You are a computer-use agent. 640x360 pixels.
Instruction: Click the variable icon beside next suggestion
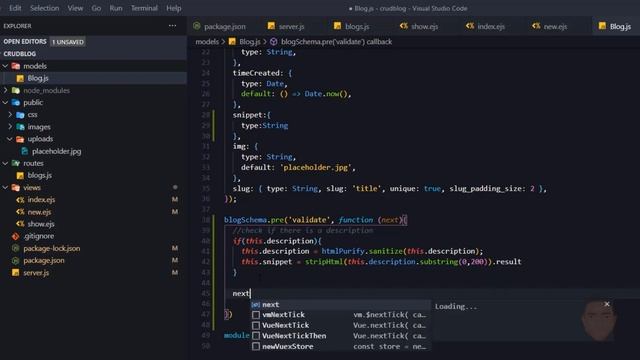pos(256,305)
